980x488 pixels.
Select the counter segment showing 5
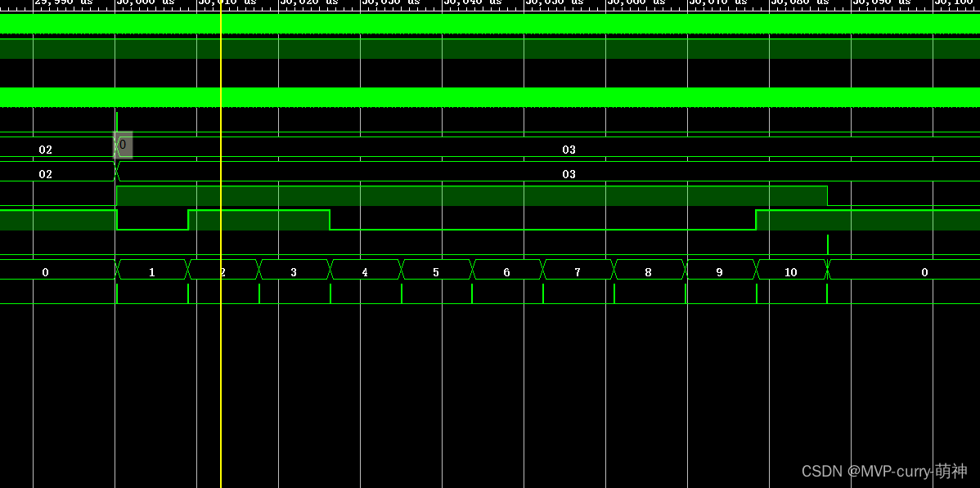[x=435, y=271]
